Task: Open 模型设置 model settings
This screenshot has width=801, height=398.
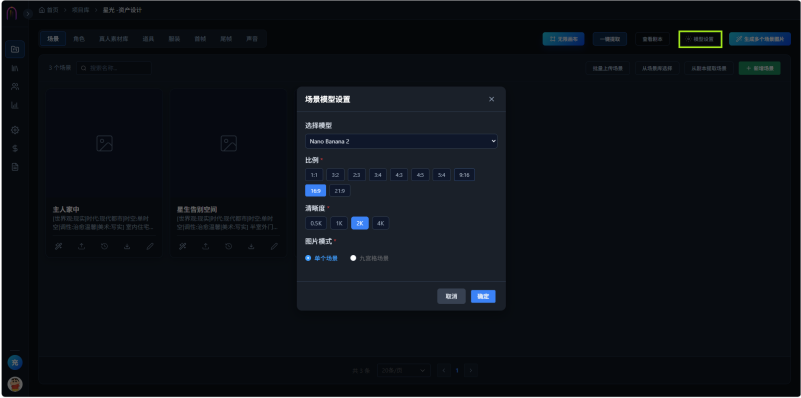Action: [700, 39]
